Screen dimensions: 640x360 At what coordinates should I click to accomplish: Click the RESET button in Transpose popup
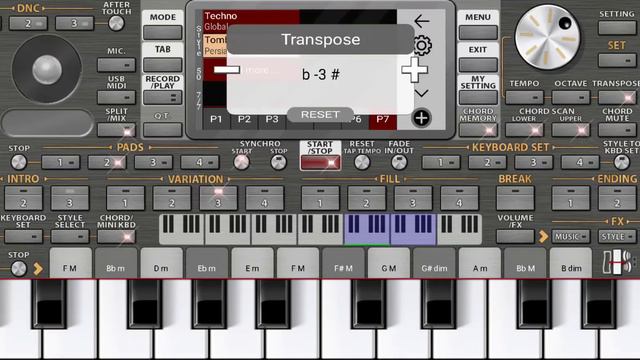(320, 115)
